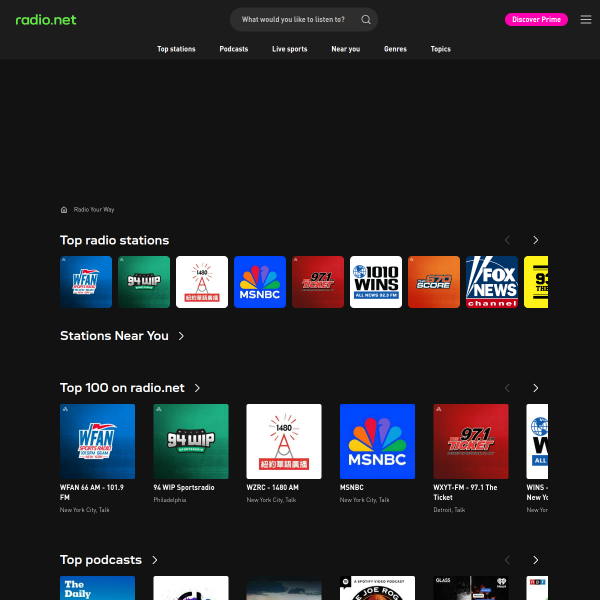The image size is (600, 600).
Task: Open the NPR podcast cover at row end
Action: 537,588
